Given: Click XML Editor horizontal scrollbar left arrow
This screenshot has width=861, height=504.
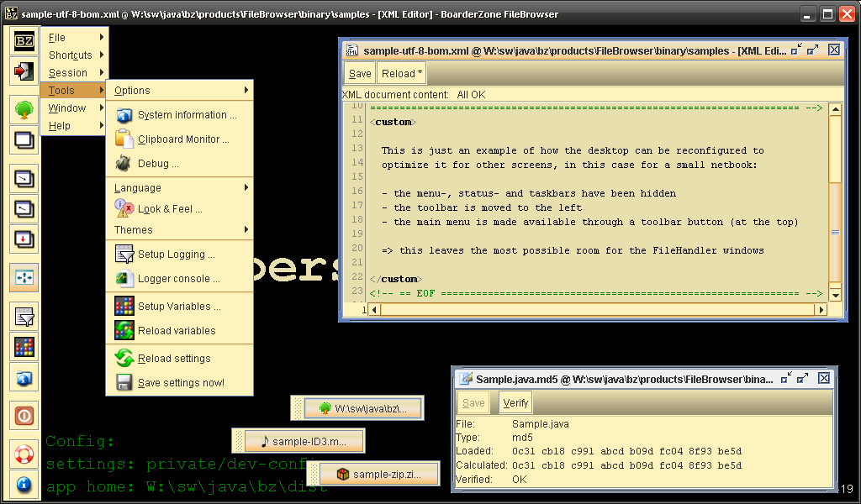Looking at the screenshot, I should 375,310.
